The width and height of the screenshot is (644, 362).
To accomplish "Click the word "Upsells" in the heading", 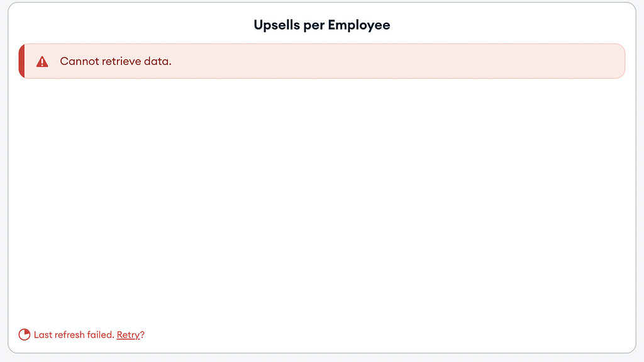I will coord(277,25).
